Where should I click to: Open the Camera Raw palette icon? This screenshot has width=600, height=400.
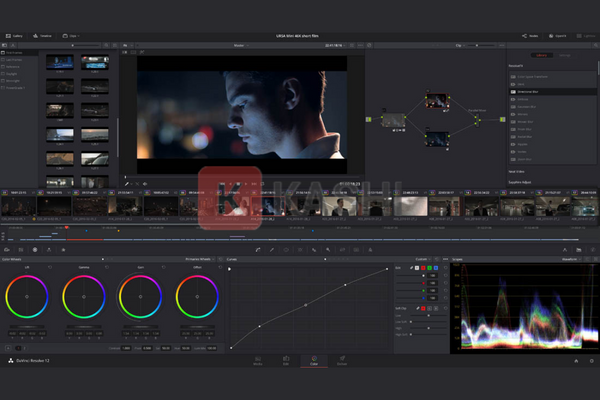(x=7, y=250)
